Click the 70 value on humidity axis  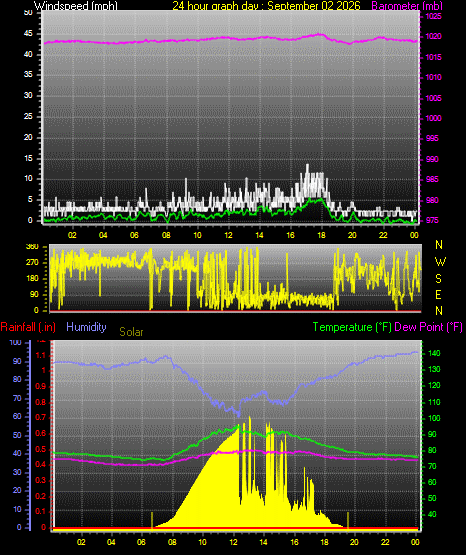(17, 399)
